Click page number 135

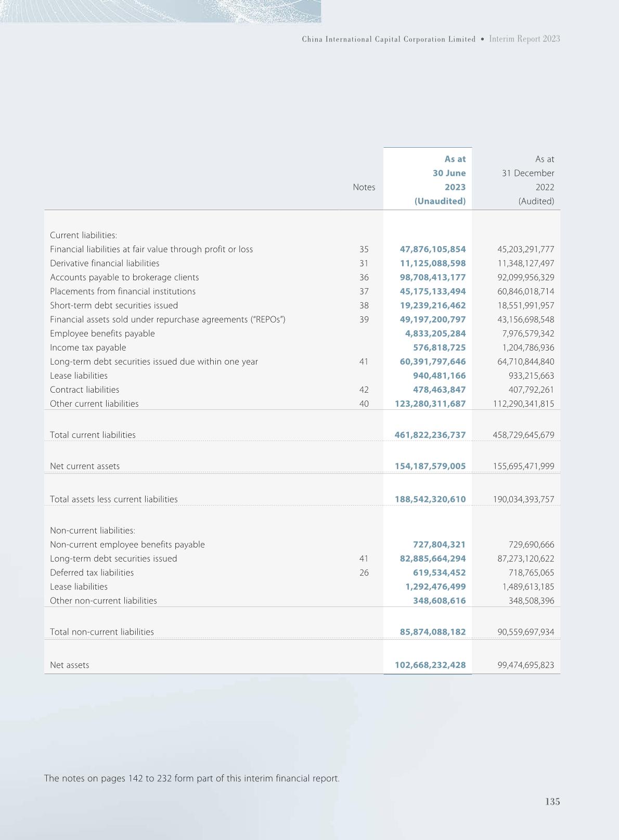coord(552,802)
